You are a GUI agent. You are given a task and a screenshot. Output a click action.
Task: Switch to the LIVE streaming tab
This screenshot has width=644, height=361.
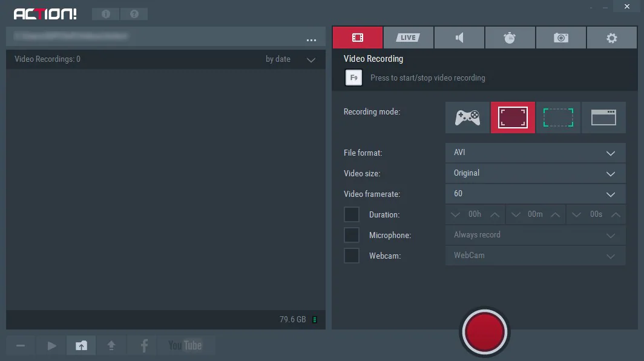[408, 38]
